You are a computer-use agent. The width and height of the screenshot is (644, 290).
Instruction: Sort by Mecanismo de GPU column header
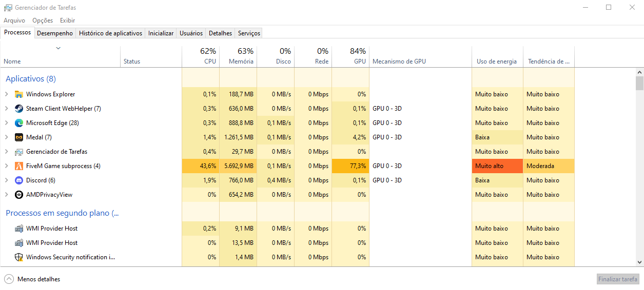tap(420, 56)
